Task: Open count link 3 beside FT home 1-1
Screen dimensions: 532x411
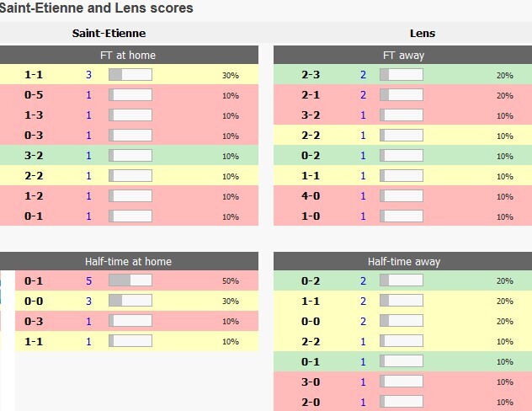Action: point(88,75)
